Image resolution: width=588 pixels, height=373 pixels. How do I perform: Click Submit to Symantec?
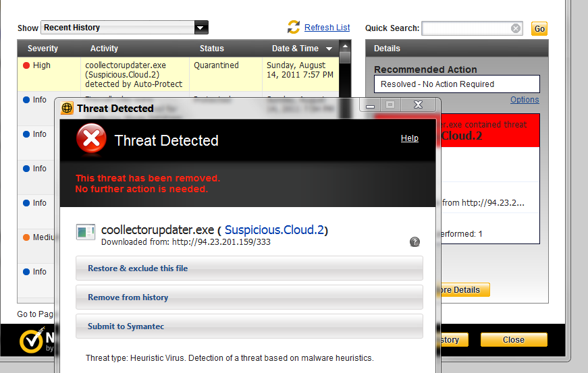click(x=249, y=326)
